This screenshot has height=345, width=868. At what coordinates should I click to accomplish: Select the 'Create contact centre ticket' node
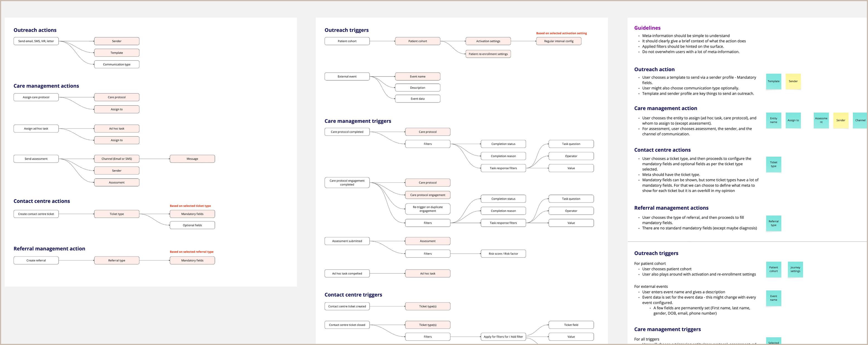tap(36, 214)
